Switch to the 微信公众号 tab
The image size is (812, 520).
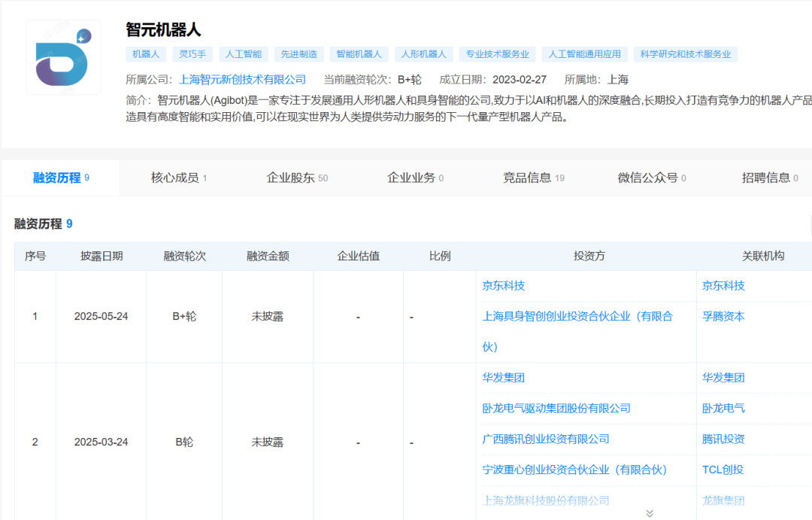tap(652, 178)
